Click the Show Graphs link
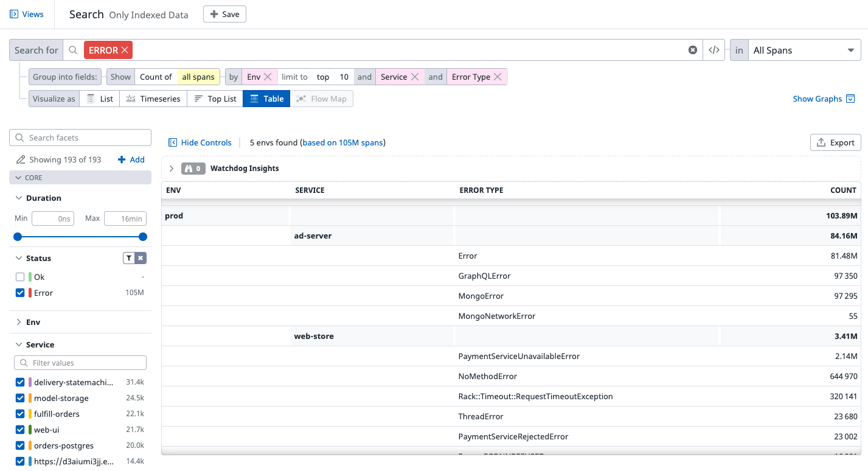Viewport: 868px width, 471px height. (x=817, y=99)
